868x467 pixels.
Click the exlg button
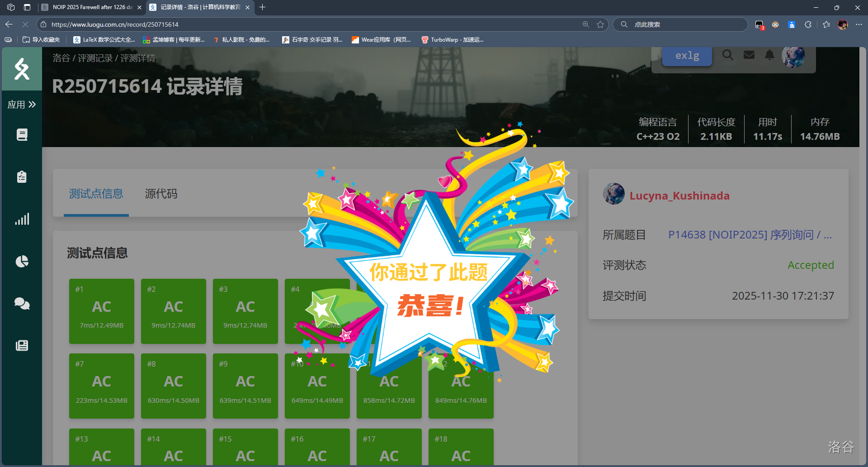pos(687,56)
